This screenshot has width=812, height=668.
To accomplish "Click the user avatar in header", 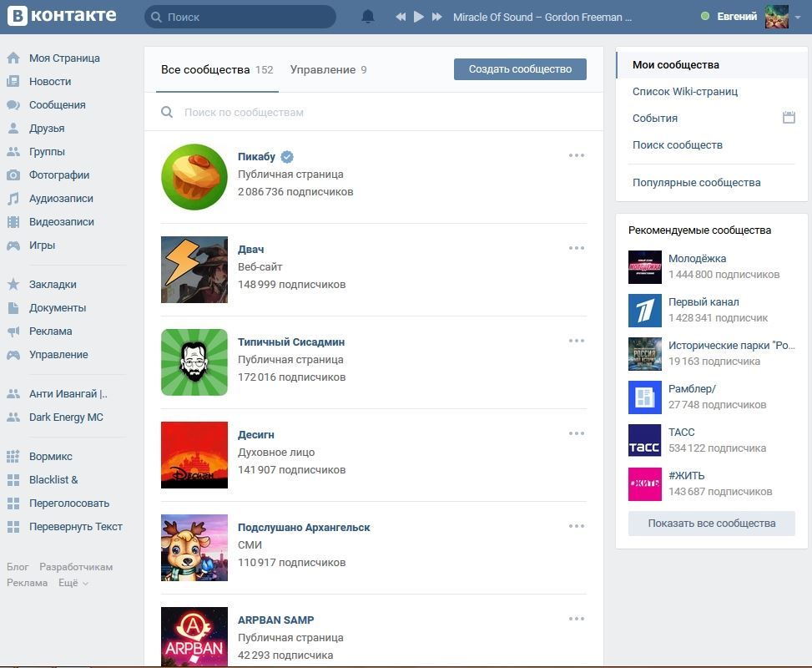I will [777, 17].
